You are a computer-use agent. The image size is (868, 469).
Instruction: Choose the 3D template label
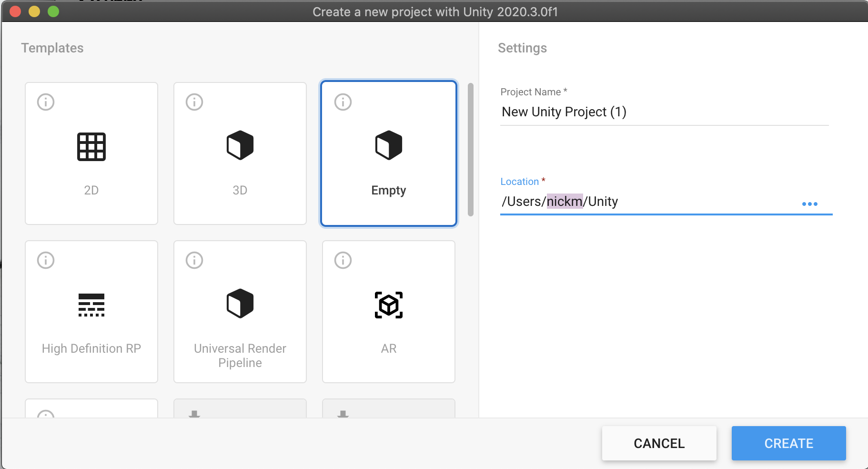coord(240,190)
